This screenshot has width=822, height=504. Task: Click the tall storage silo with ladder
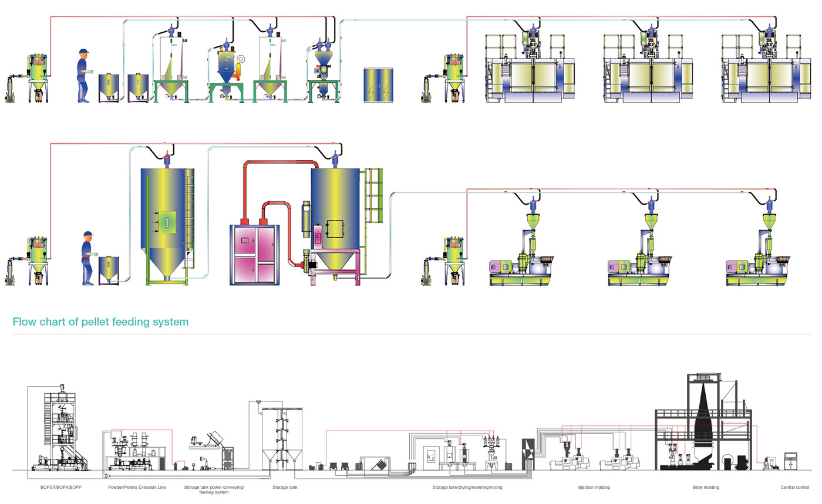(166, 223)
